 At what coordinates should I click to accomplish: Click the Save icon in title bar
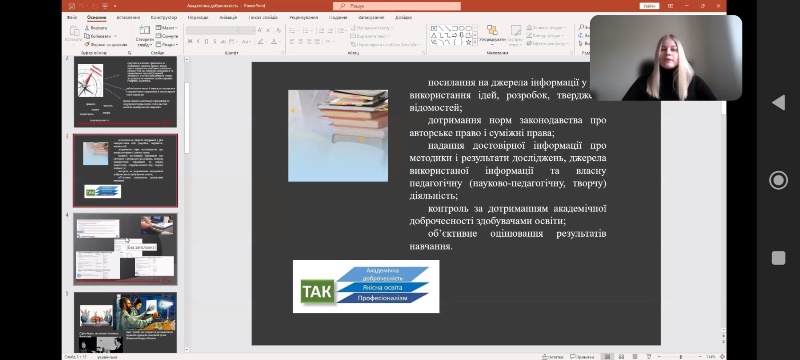pos(71,6)
